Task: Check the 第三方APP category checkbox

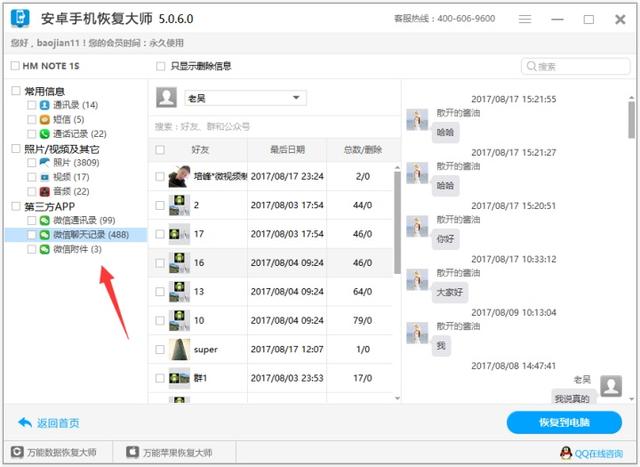Action: pyautogui.click(x=16, y=206)
